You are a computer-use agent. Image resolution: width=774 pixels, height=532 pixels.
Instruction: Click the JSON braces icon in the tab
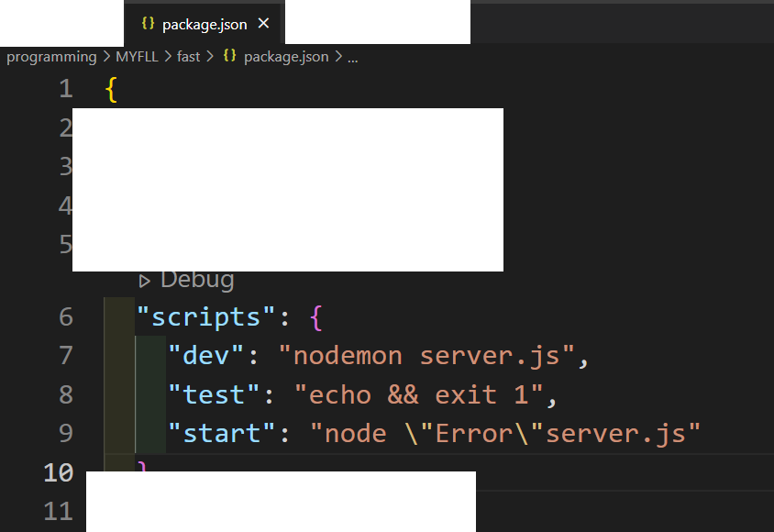[148, 23]
